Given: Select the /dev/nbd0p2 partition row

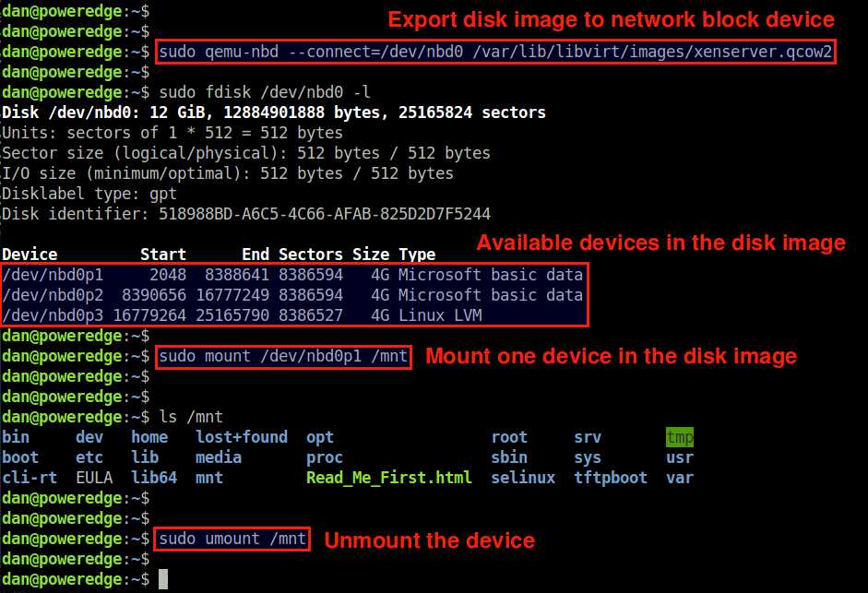Looking at the screenshot, I should 292,295.
